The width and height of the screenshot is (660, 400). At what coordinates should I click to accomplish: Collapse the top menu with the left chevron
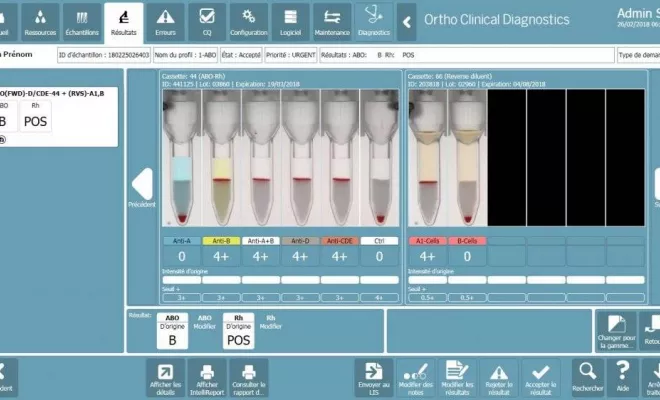click(x=407, y=21)
